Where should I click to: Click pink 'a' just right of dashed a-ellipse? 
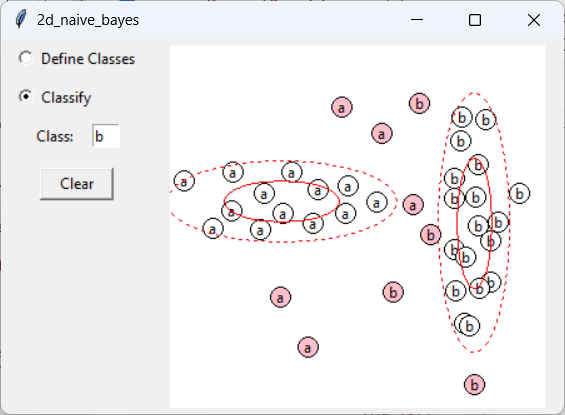[413, 205]
